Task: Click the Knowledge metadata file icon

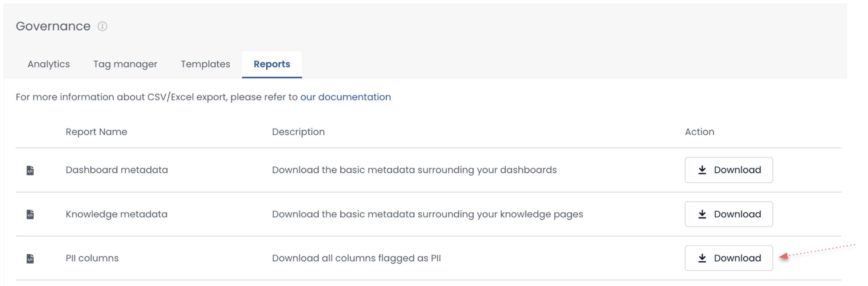Action: point(30,215)
